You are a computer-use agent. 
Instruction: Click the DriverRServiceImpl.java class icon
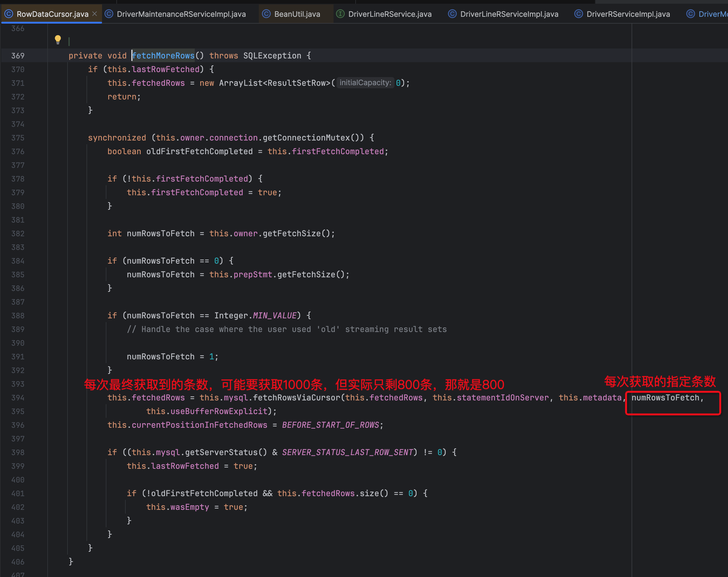[x=578, y=14]
